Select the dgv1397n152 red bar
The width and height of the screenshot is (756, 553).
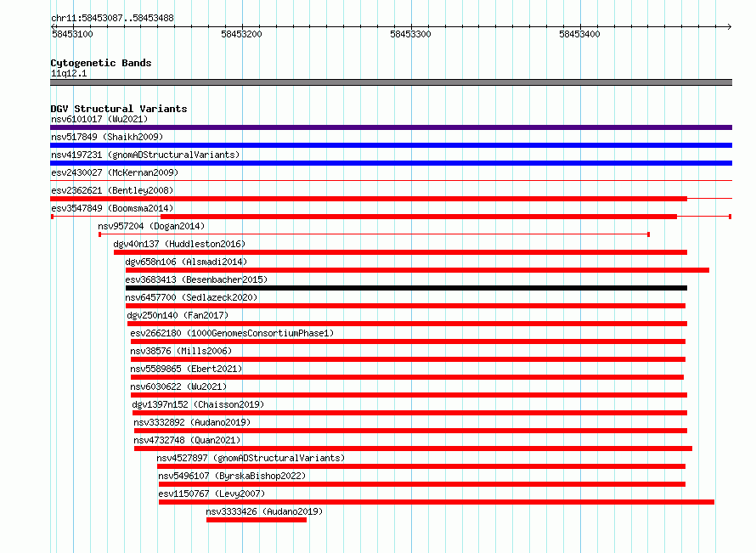point(409,413)
